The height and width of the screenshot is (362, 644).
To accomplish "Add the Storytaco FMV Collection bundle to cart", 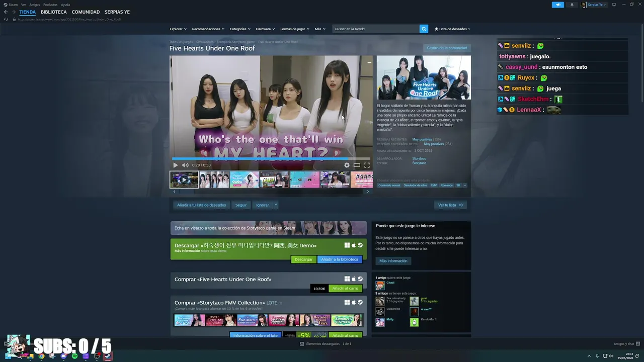I will [345, 335].
